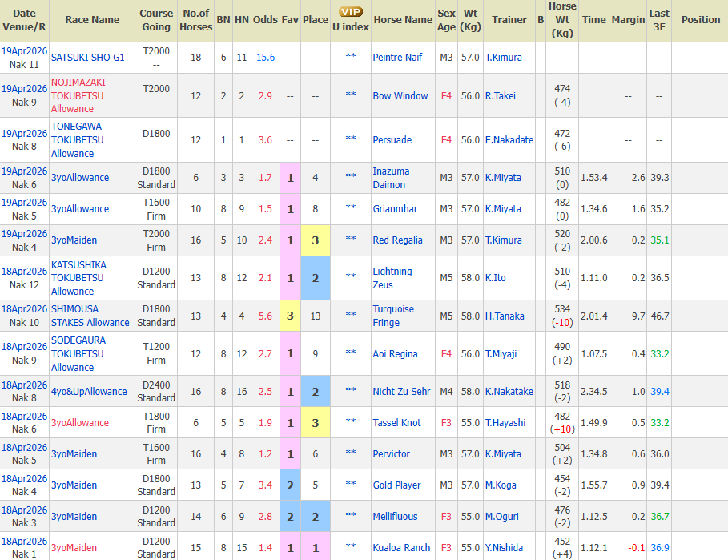The image size is (728, 560).
Task: Open SHIMOUSA STAKES Allowance race
Action: point(90,316)
